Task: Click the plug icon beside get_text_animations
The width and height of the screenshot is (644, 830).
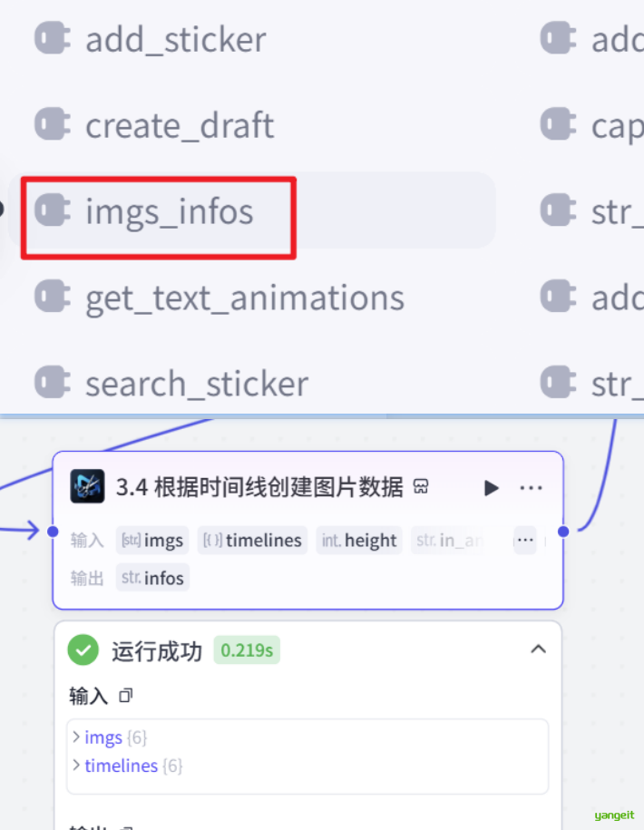Action: click(53, 297)
